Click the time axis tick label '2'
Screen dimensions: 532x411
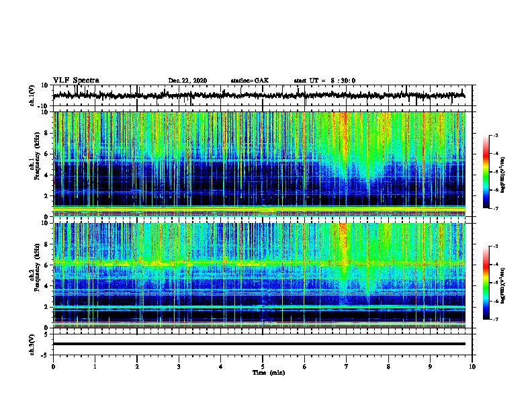click(137, 367)
